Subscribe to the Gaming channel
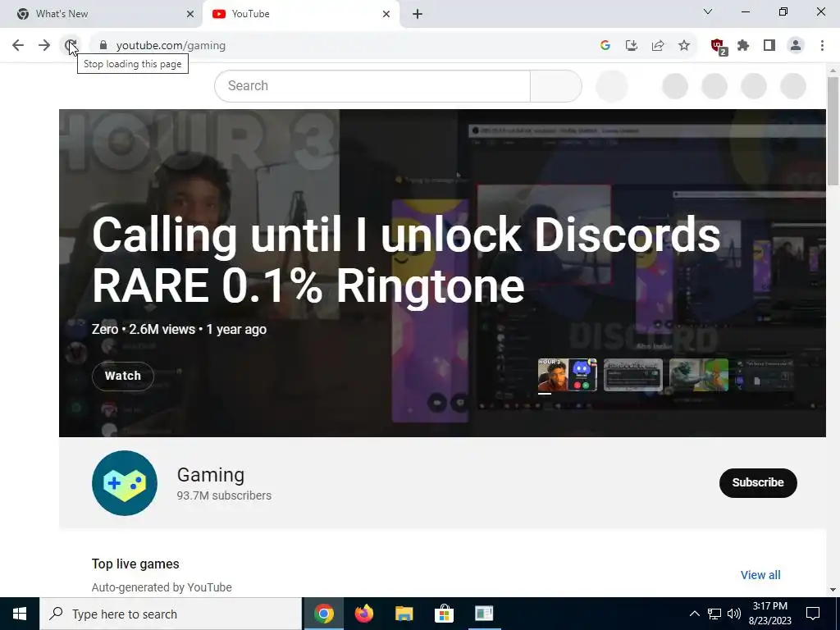The height and width of the screenshot is (630, 840). click(x=758, y=482)
